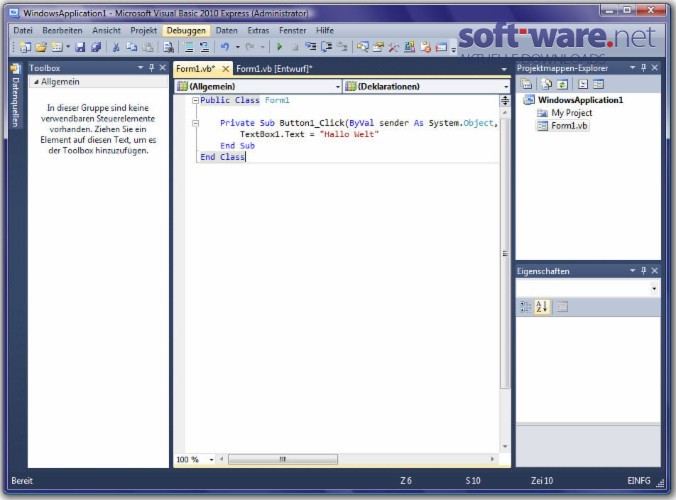Open the active documents list dropdown arrow
676x500 pixels.
coord(504,69)
